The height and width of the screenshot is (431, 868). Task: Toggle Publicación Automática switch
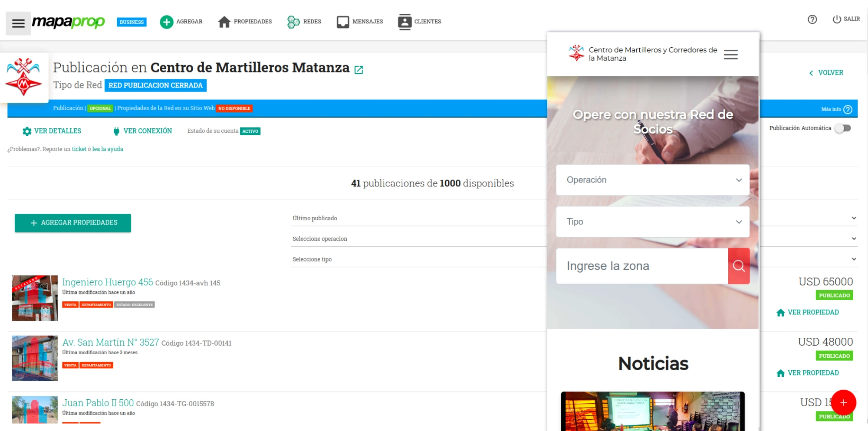pyautogui.click(x=843, y=128)
